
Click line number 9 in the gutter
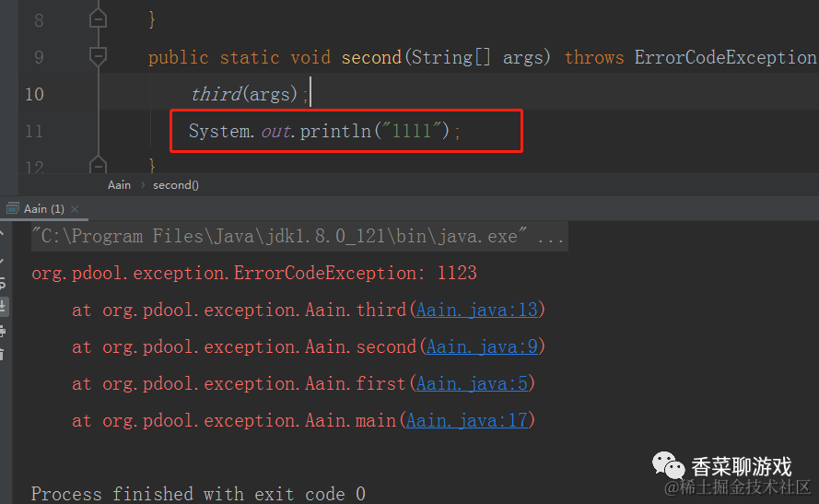[x=39, y=57]
